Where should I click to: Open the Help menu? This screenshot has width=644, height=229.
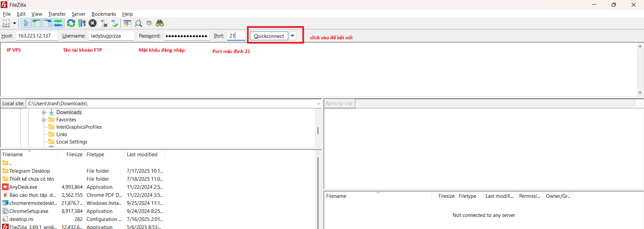(x=128, y=14)
